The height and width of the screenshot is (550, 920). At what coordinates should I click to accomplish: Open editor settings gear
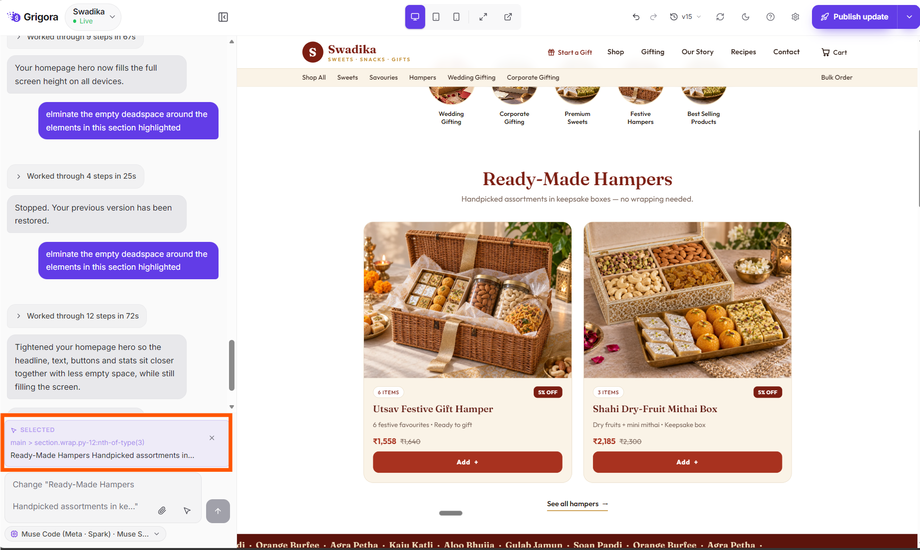[795, 17]
